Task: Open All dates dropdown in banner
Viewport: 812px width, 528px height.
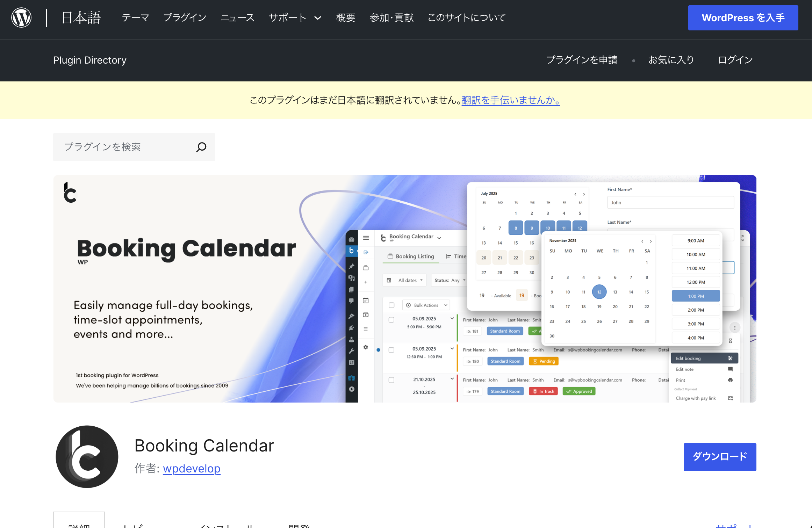Action: click(x=411, y=280)
